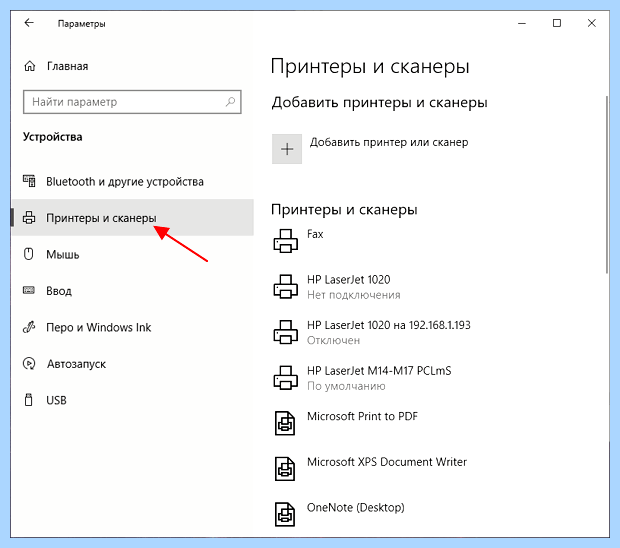Click the Автозапуск autoplay icon
The image size is (620, 548).
(x=29, y=363)
